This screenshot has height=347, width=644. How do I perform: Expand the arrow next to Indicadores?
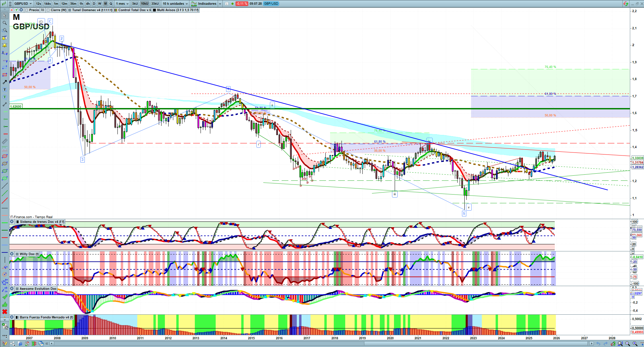point(220,4)
